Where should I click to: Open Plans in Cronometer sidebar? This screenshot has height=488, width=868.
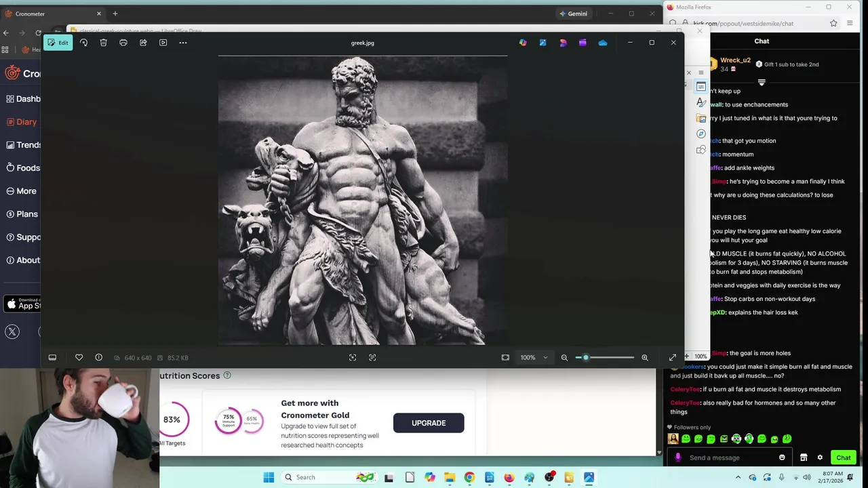coord(22,214)
